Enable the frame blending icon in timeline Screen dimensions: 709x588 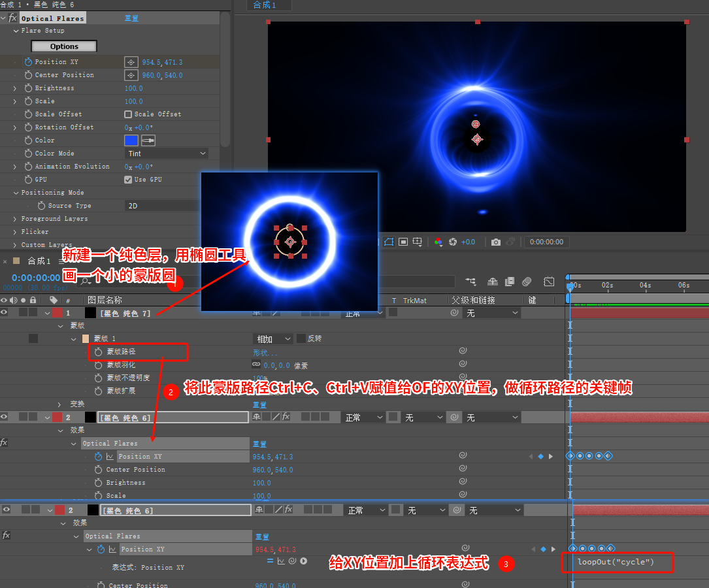(x=510, y=282)
